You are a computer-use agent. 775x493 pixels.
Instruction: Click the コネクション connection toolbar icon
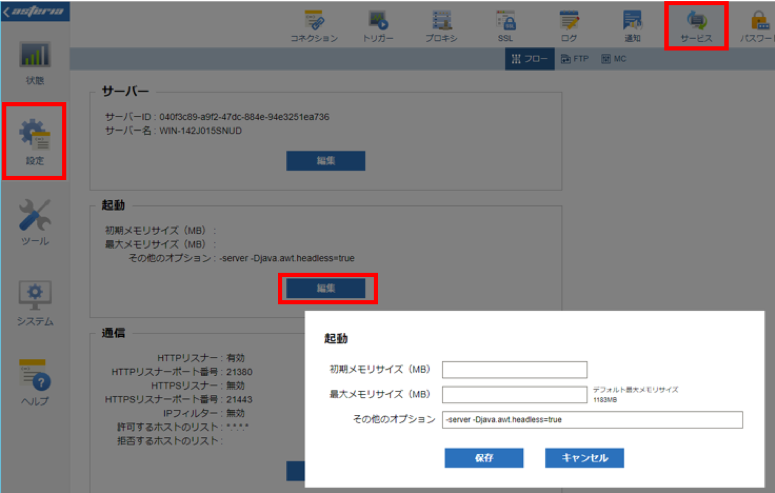(314, 26)
